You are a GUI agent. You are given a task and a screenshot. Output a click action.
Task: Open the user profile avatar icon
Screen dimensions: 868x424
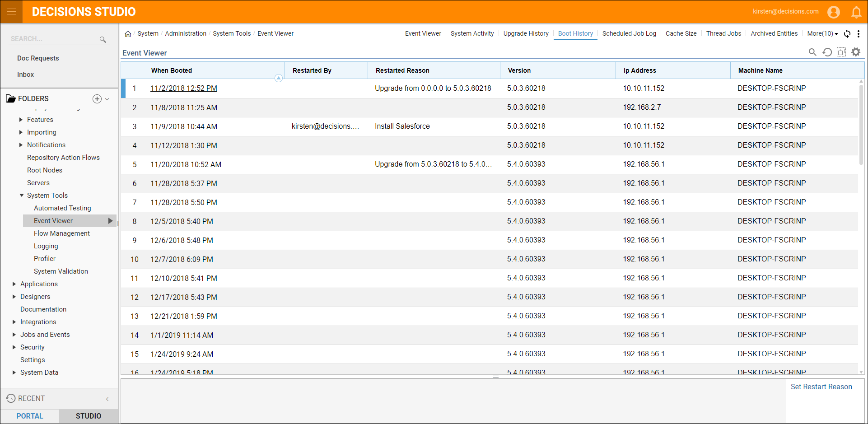tap(834, 12)
